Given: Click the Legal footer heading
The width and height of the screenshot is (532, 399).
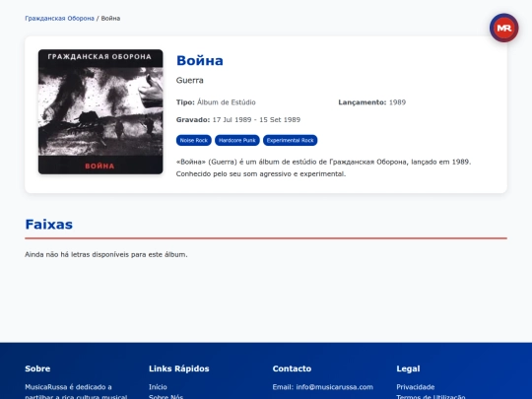Looking at the screenshot, I should (x=408, y=368).
